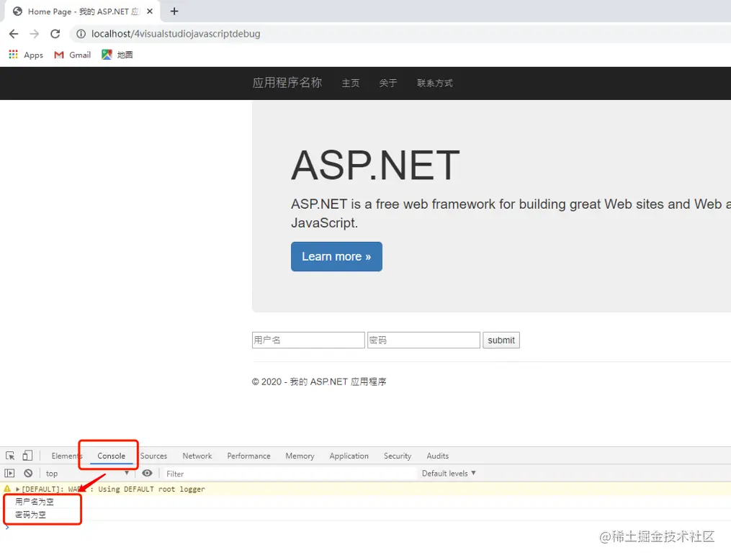Toggle the device toolbar in DevTools
731x560 pixels.
(x=27, y=456)
